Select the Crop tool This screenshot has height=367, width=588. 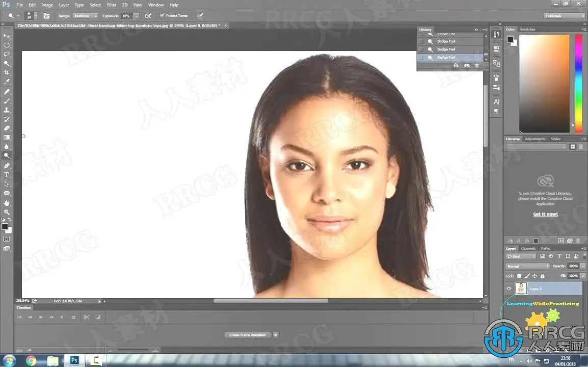7,73
